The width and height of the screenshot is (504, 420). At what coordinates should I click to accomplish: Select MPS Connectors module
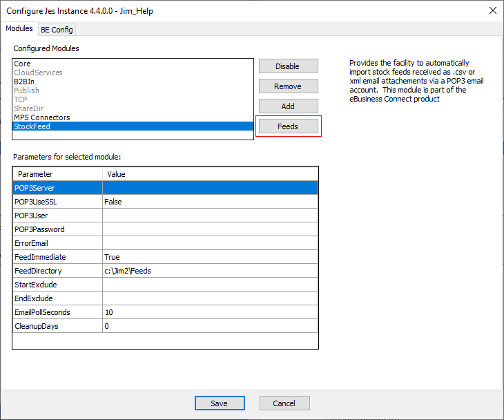coord(41,117)
